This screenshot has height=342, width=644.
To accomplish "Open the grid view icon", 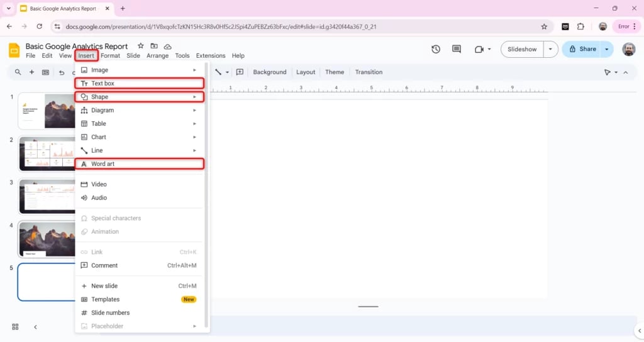I will (15, 327).
